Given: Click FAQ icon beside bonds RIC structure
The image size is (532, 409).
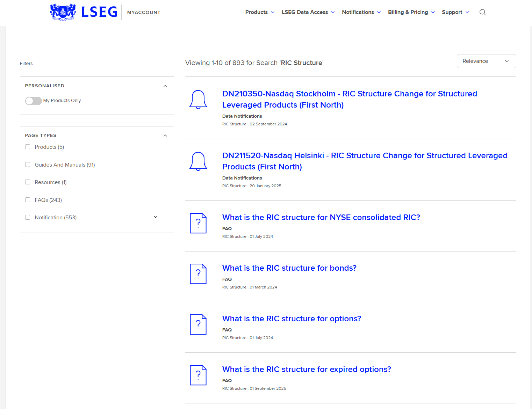Looking at the screenshot, I should pos(198,274).
